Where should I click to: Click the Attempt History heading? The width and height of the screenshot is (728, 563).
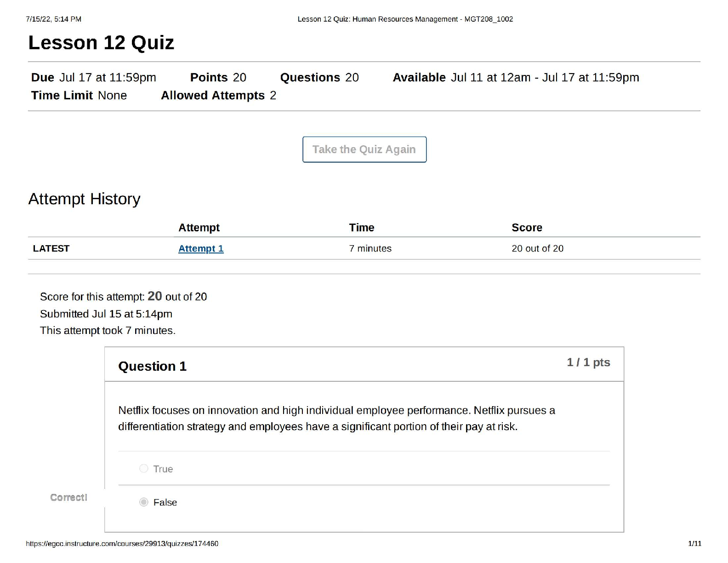[84, 199]
